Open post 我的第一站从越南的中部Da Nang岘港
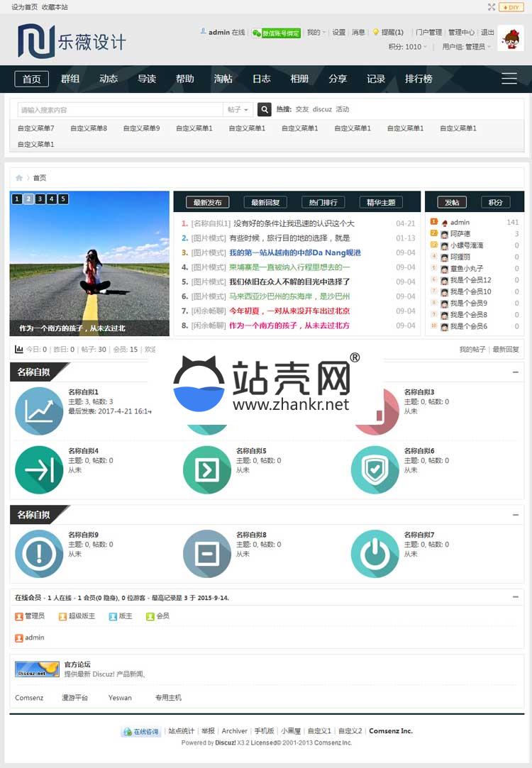Image resolution: width=532 pixels, height=768 pixels. 295,252
